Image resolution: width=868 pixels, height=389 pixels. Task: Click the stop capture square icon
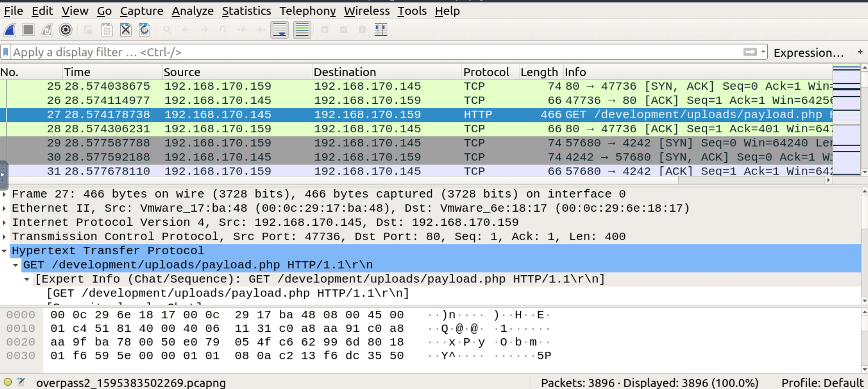pos(28,30)
